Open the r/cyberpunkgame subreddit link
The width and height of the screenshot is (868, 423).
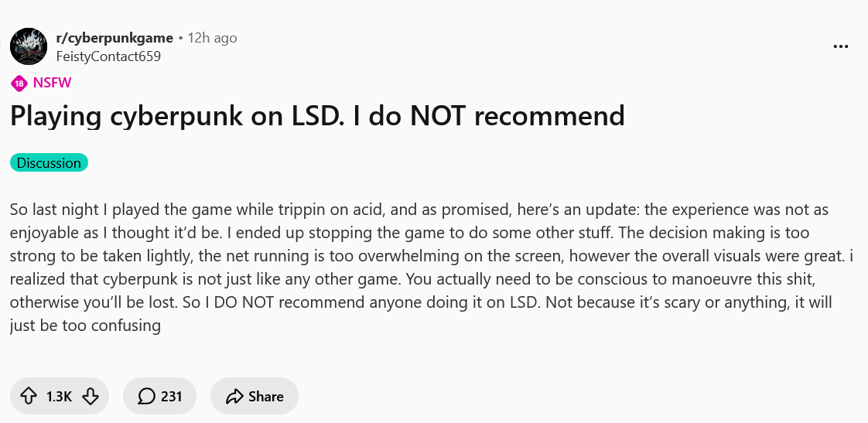tap(114, 38)
